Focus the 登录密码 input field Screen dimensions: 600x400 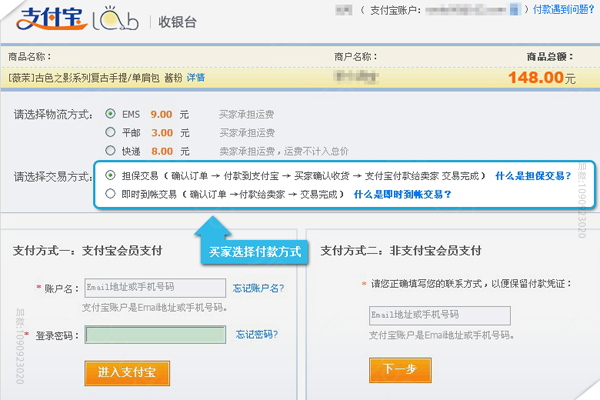point(155,335)
